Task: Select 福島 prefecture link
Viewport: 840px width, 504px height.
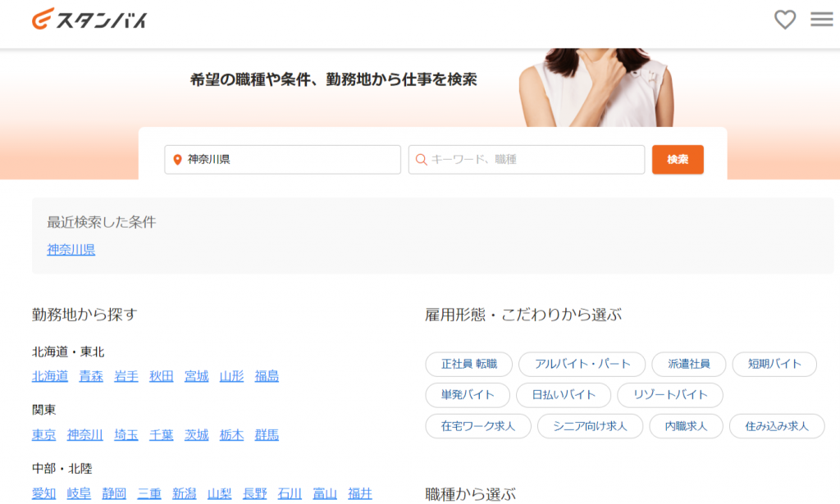Action: (267, 376)
